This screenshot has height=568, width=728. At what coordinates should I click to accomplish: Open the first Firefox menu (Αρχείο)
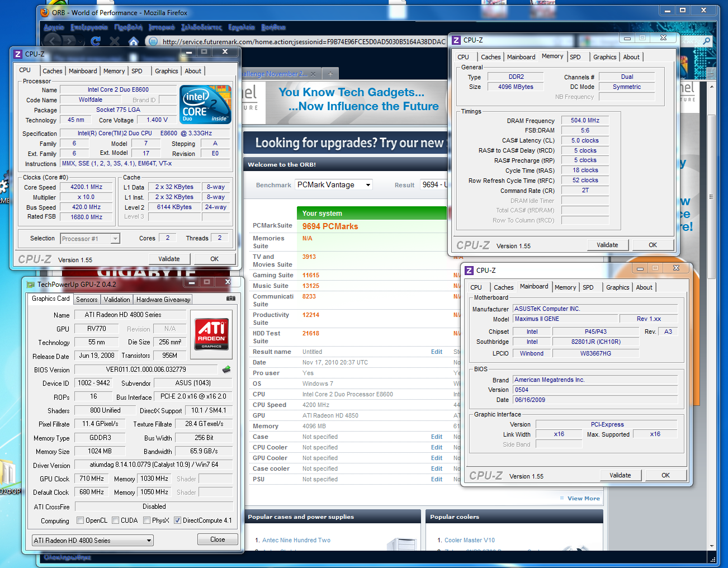pos(54,27)
